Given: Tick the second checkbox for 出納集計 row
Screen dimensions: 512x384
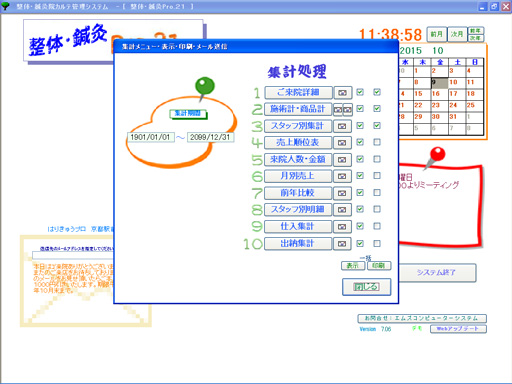Looking at the screenshot, I should click(377, 243).
